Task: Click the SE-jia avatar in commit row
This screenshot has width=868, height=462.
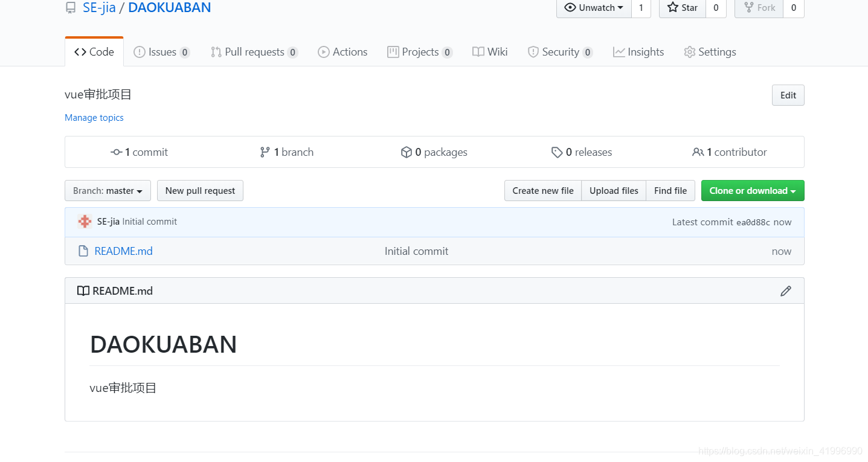Action: pos(85,222)
